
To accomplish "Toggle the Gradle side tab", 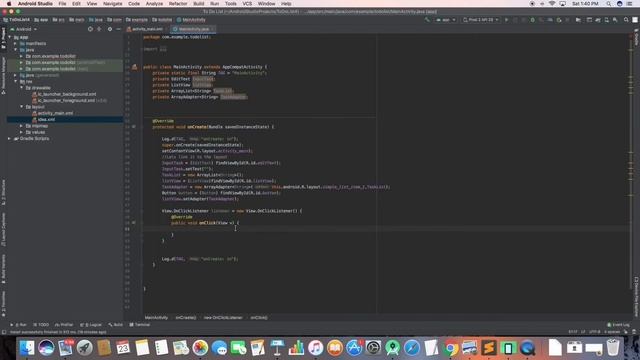I will pos(636,38).
